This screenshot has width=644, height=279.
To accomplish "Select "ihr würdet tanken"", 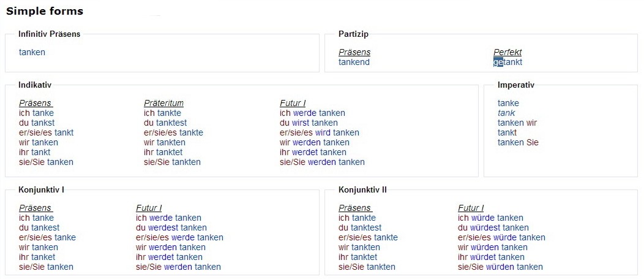I will pos(491,257).
